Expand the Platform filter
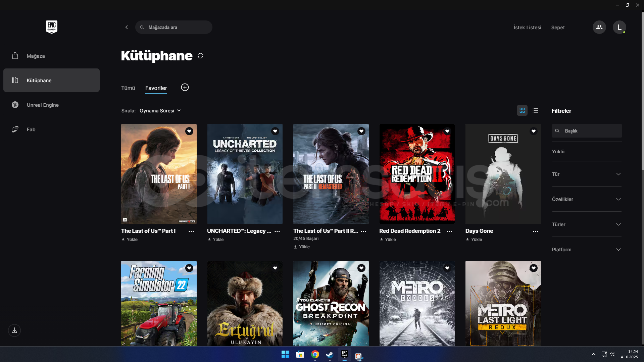This screenshot has height=362, width=644. click(587, 250)
